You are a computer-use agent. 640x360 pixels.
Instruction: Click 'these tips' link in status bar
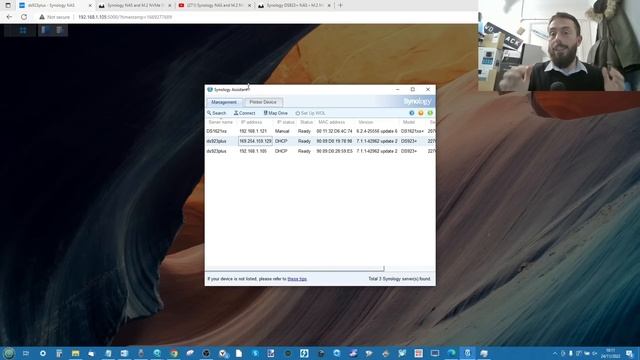[x=297, y=279]
